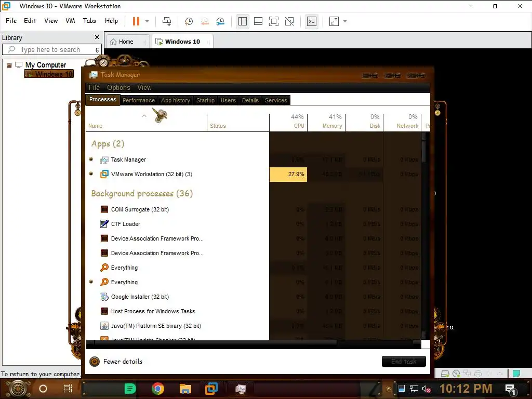Toggle the Library sidebar view icon
The height and width of the screenshot is (399, 532).
click(x=243, y=21)
